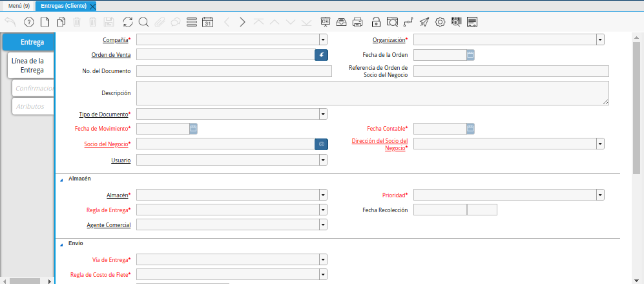
Task: Open attachments with the paperclip icon
Action: 160,22
